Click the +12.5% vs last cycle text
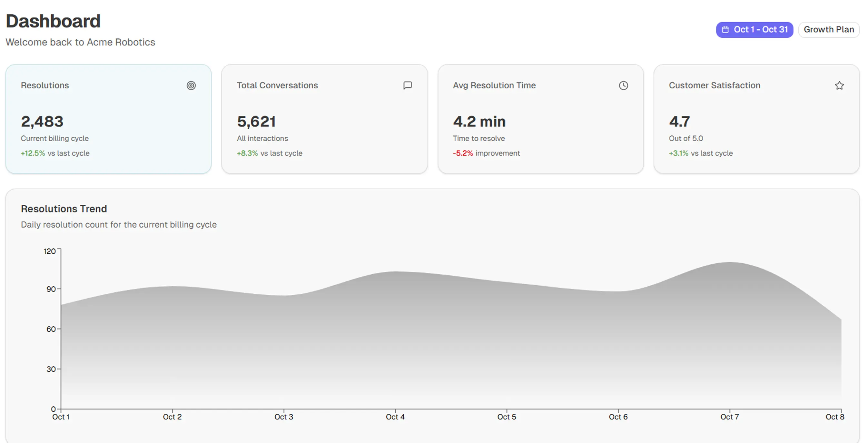 [55, 153]
